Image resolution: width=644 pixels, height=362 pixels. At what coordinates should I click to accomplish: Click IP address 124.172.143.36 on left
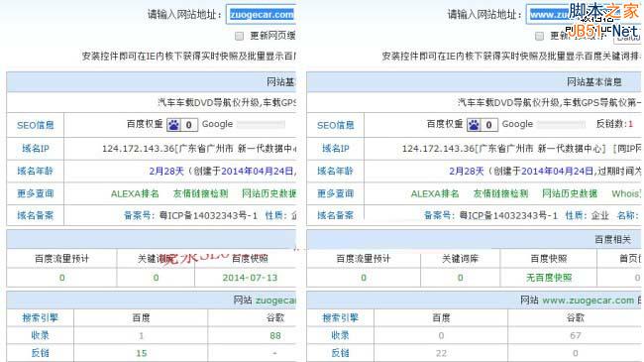tap(139, 149)
